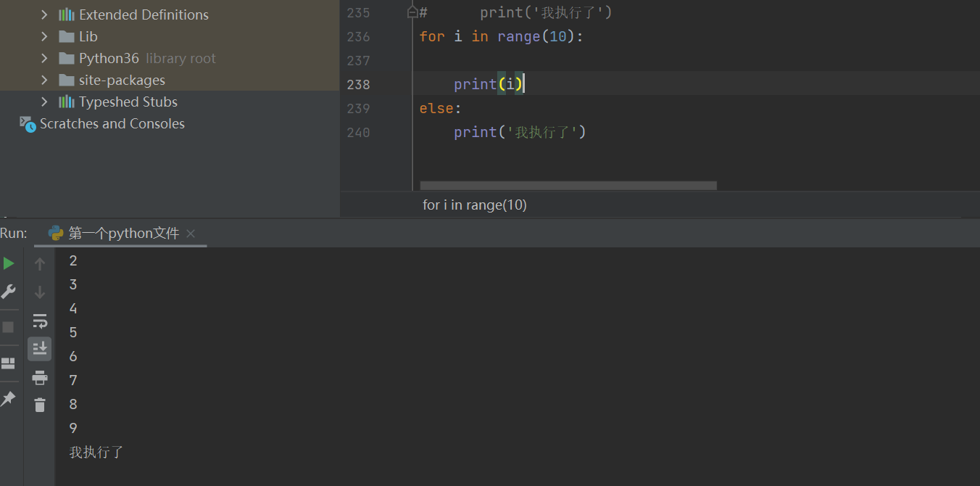Select the Lib folder item

tap(88, 36)
